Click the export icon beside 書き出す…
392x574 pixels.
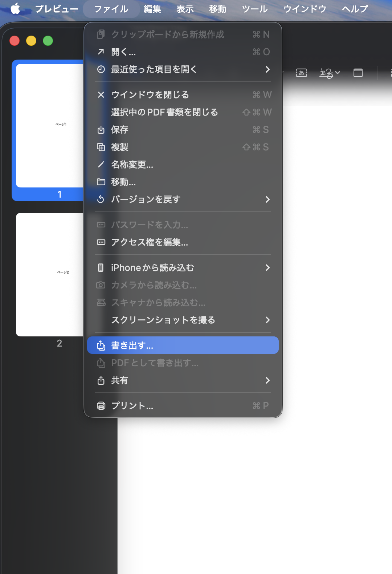coord(101,345)
